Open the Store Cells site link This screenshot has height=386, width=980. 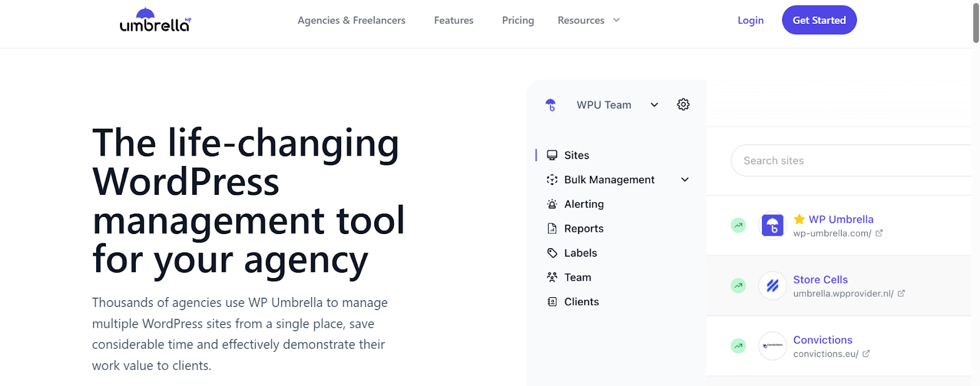point(820,279)
